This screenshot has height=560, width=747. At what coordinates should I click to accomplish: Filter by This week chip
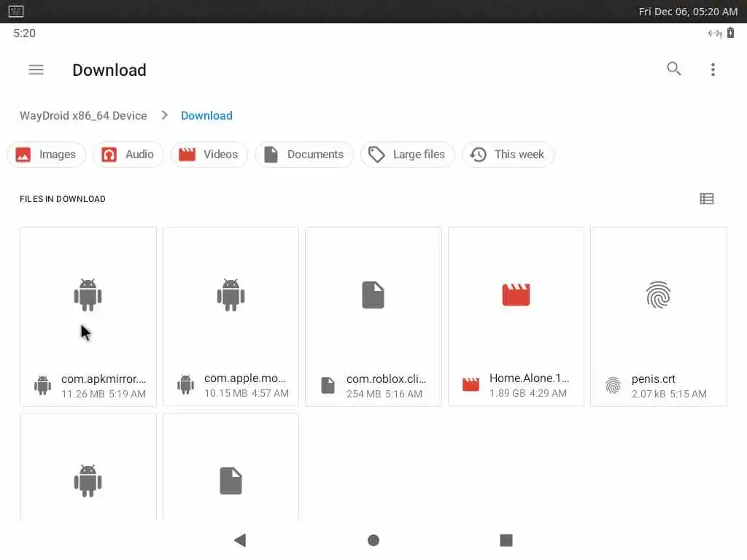pos(508,155)
